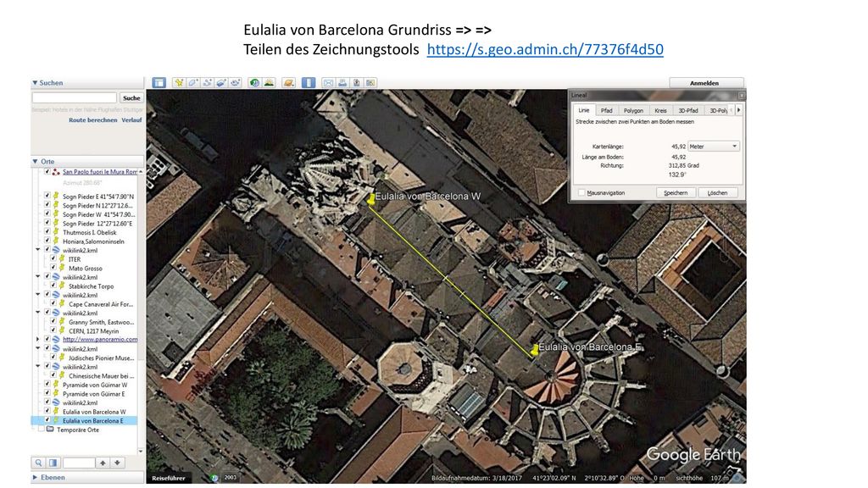Viewport: 868px width, 488px height.
Task: Select the Record a Tour tool
Action: pyautogui.click(x=236, y=83)
